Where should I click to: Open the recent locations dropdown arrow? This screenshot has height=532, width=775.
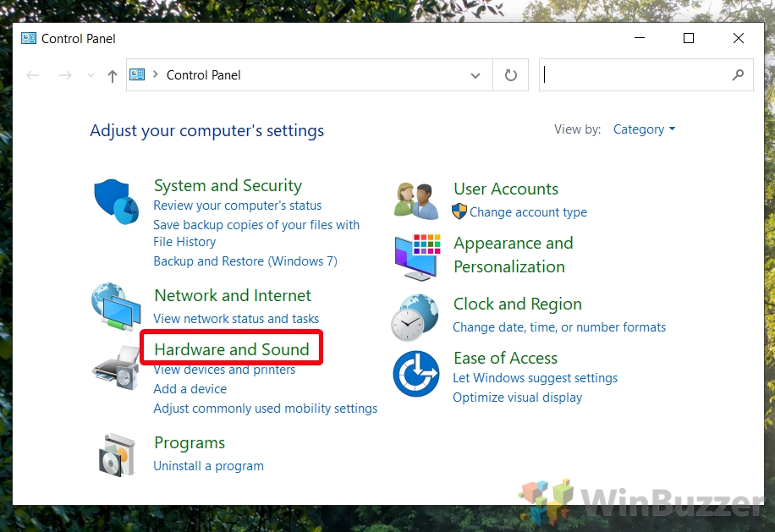pos(91,75)
